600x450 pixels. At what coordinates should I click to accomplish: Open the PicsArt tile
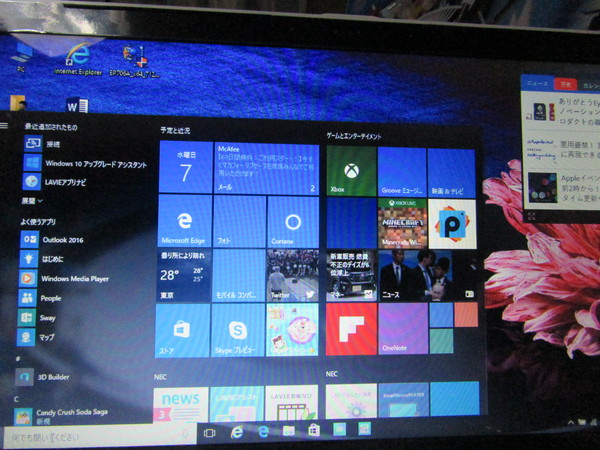[x=452, y=224]
